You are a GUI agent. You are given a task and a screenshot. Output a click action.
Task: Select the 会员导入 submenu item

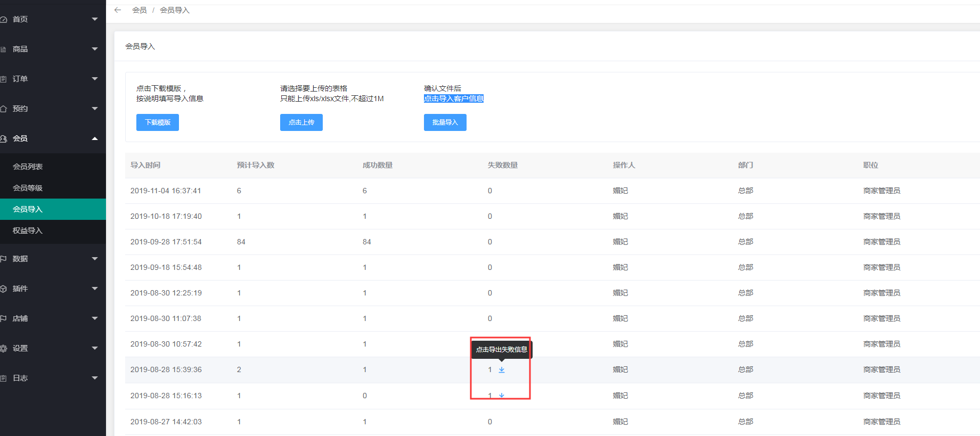tap(53, 209)
